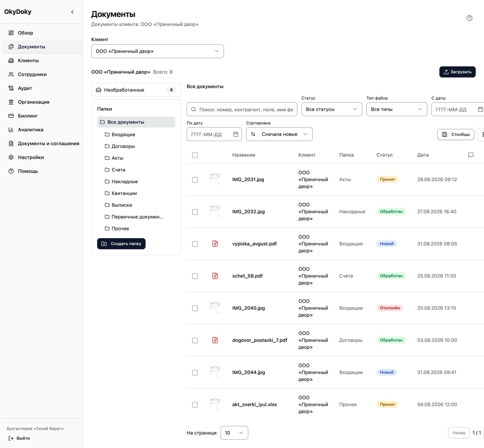Click the calendar icon in По дату field

(236, 134)
